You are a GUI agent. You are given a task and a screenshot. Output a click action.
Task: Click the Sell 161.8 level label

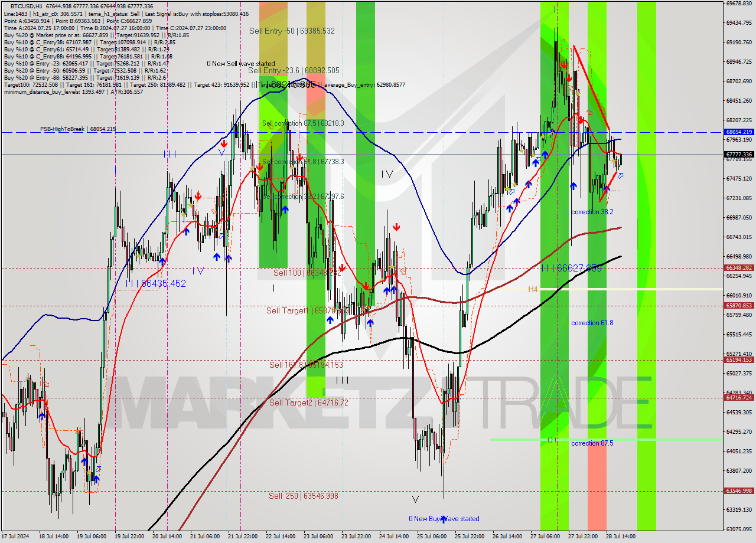(x=306, y=365)
